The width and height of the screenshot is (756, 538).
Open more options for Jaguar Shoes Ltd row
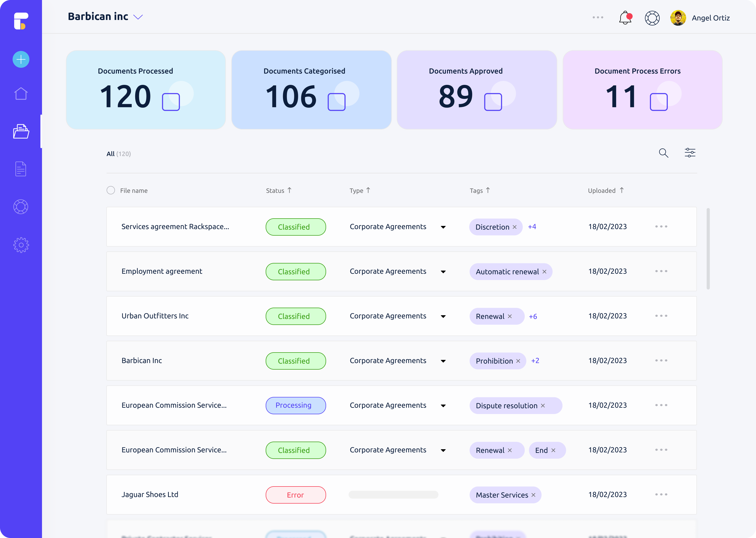click(661, 495)
